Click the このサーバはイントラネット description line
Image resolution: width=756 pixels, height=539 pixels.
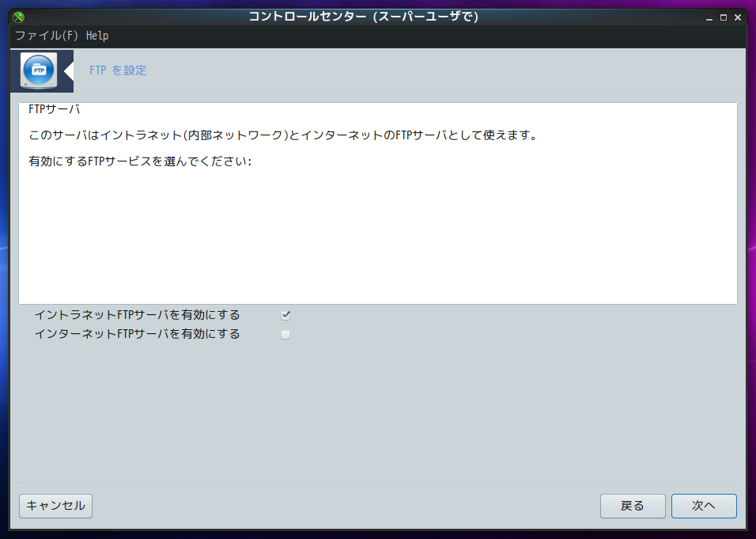pyautogui.click(x=283, y=135)
